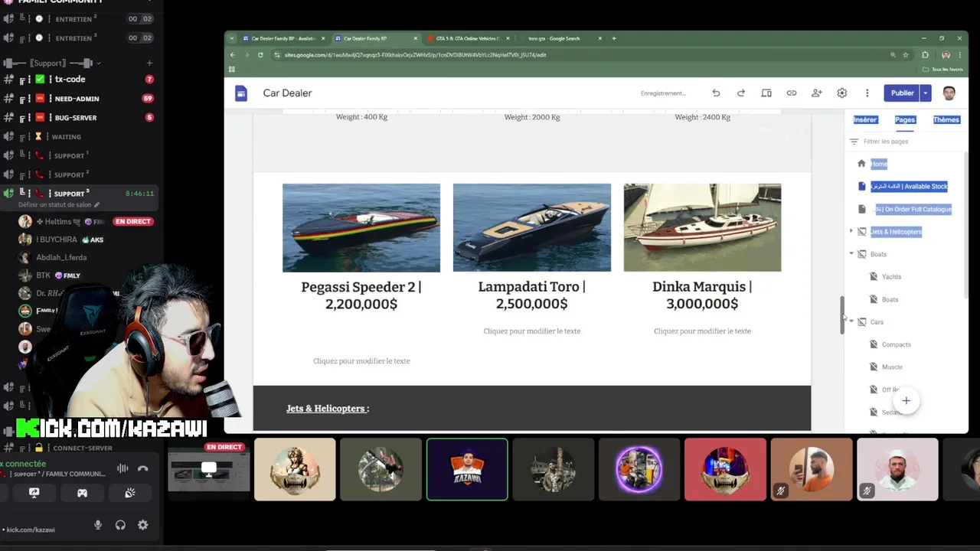Share with others add-person icon
The width and height of the screenshot is (980, 551).
click(817, 93)
